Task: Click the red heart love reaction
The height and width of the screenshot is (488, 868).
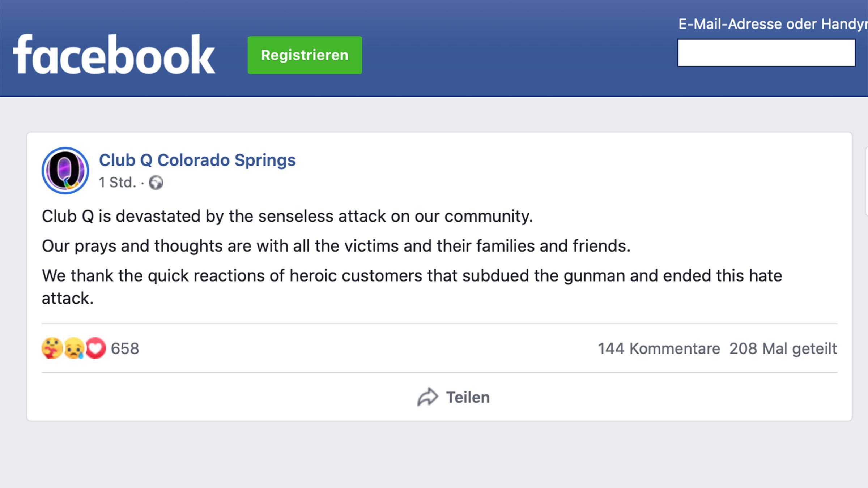Action: (96, 348)
